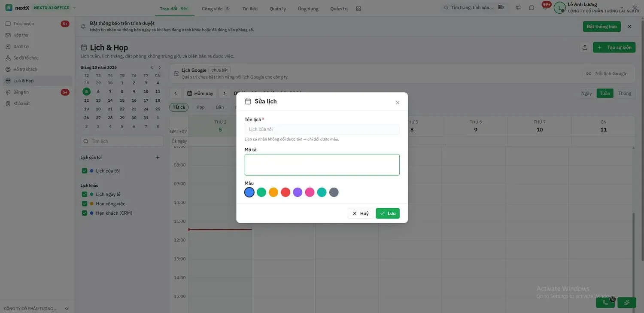Uncheck Hẹn khách (CRM) calendar

coord(85,213)
